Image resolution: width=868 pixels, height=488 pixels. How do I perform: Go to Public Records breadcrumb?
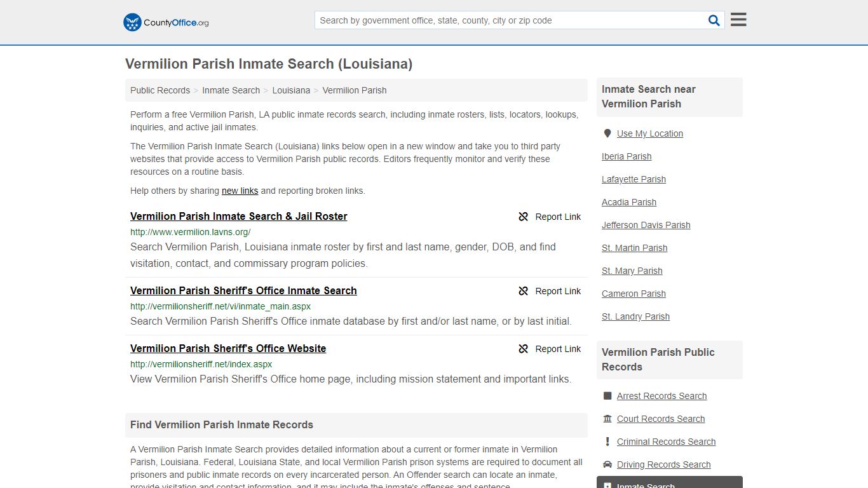click(x=160, y=90)
